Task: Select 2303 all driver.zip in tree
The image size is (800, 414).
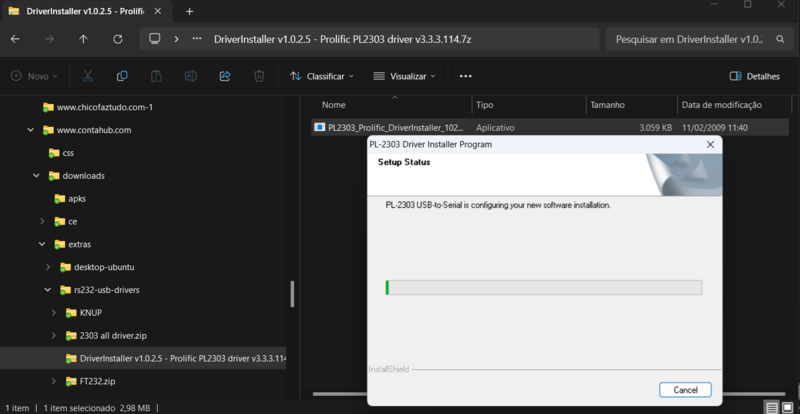Action: 113,335
